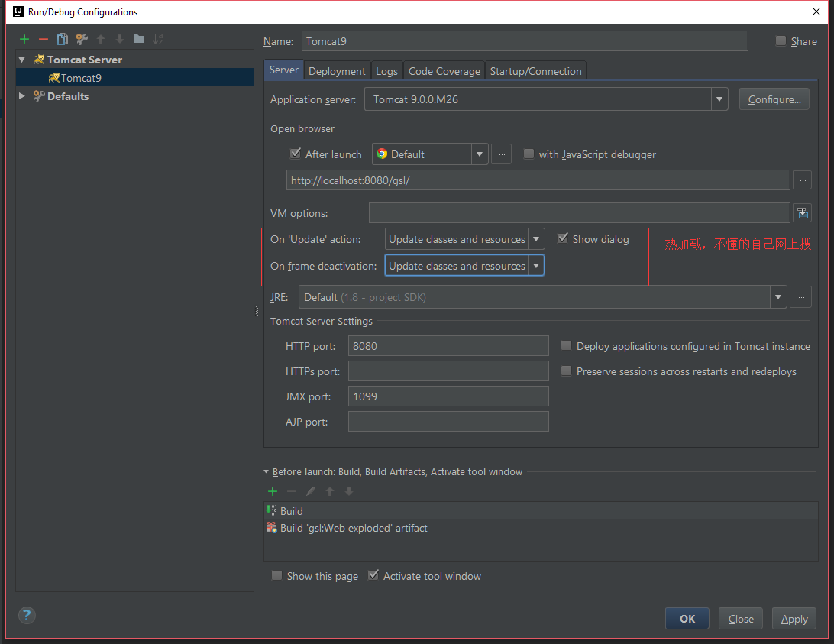Click the localhost:8080/gsl URL field
The image size is (834, 644).
click(x=538, y=180)
